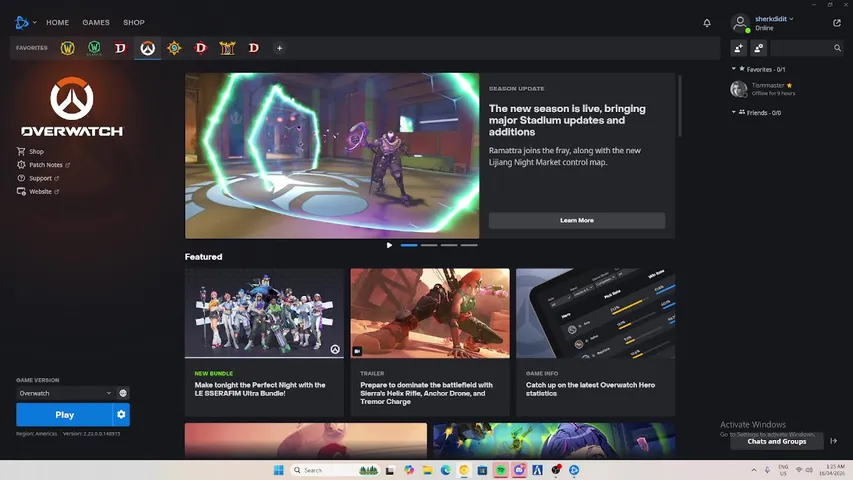
Task: Open Spotify from the taskbar
Action: click(x=500, y=470)
